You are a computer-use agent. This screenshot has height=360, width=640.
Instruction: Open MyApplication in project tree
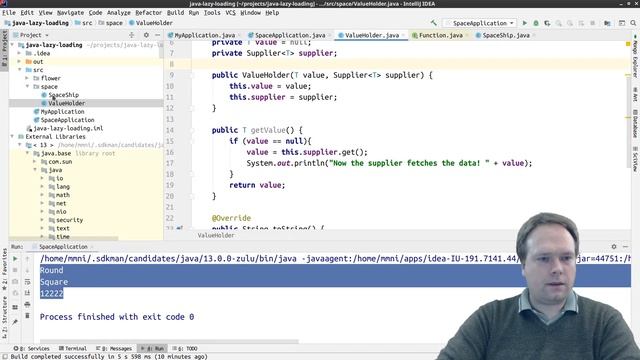(62, 111)
